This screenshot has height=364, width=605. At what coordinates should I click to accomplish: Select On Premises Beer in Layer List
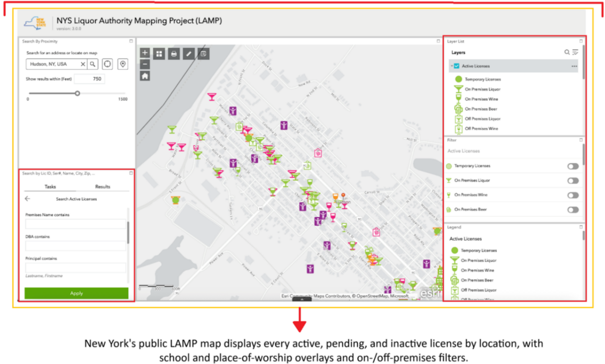click(481, 109)
